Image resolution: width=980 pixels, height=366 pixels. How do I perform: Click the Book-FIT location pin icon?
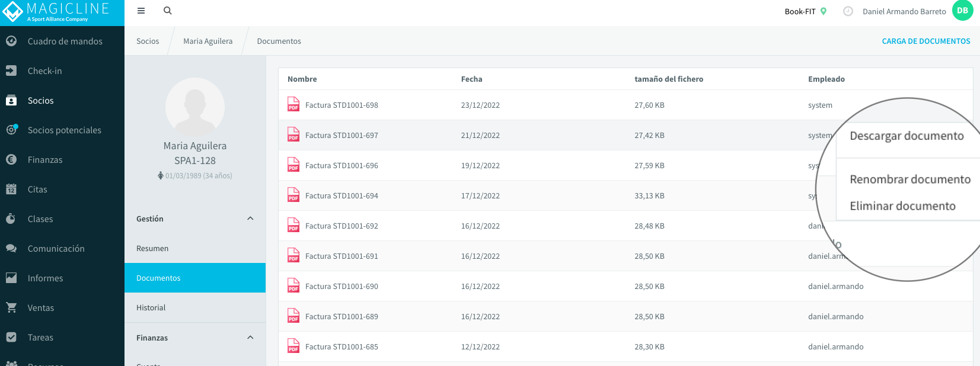pos(823,11)
